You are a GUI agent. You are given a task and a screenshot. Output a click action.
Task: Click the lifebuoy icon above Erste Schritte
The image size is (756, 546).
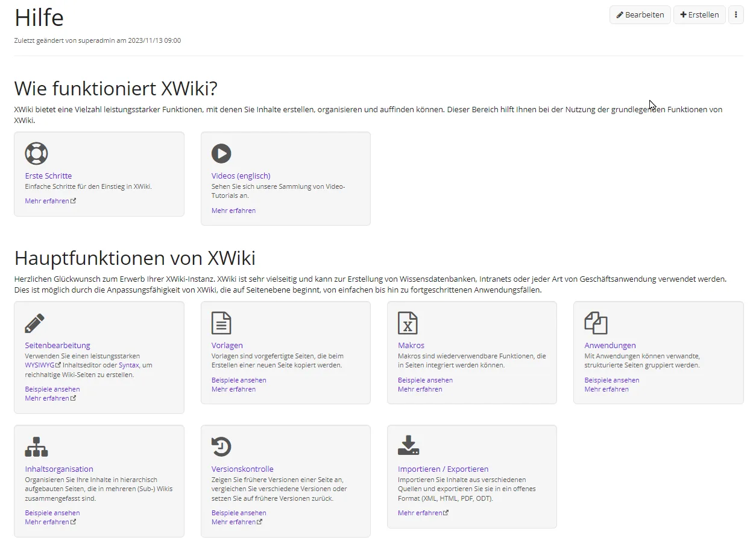36,153
